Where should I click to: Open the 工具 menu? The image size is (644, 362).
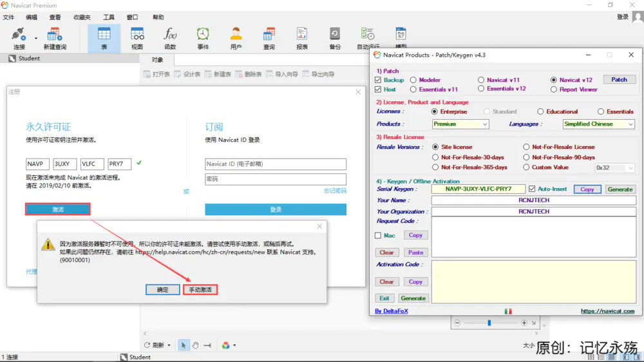pyautogui.click(x=109, y=17)
